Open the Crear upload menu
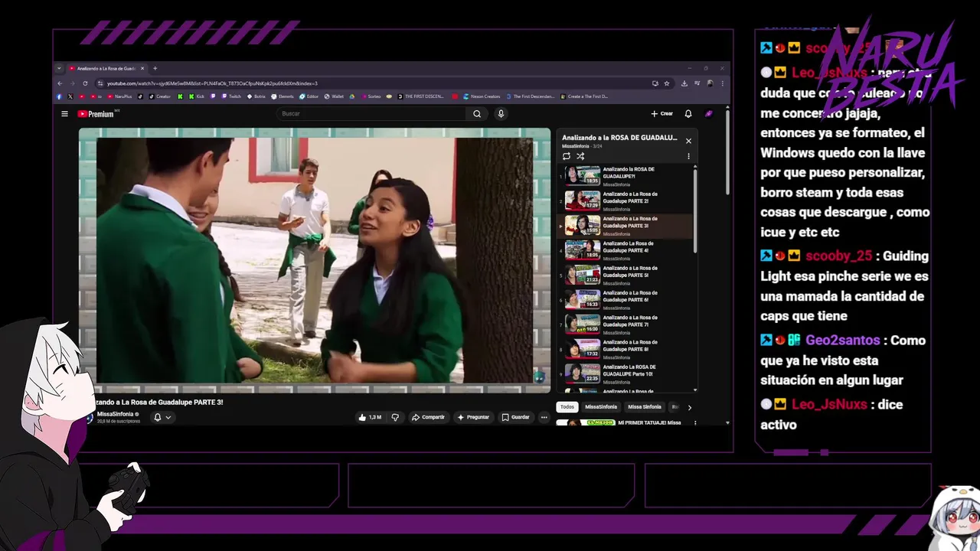980x551 pixels. pyautogui.click(x=661, y=114)
